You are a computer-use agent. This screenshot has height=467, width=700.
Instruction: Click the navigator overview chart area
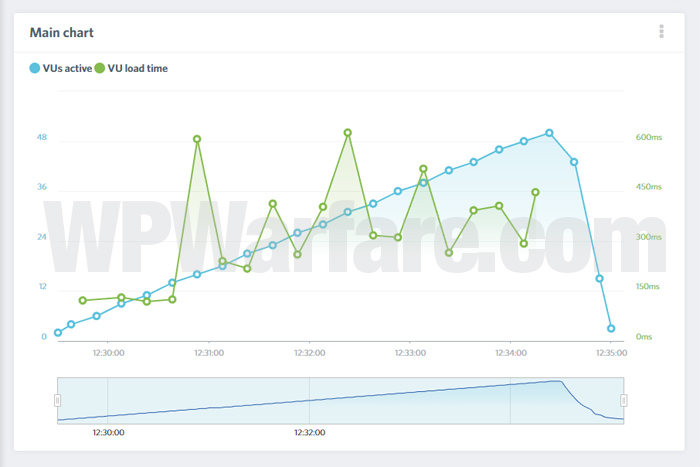pos(341,400)
